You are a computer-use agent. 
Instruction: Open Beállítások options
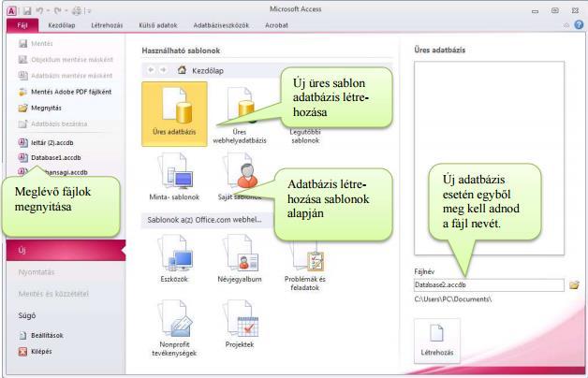click(x=41, y=335)
